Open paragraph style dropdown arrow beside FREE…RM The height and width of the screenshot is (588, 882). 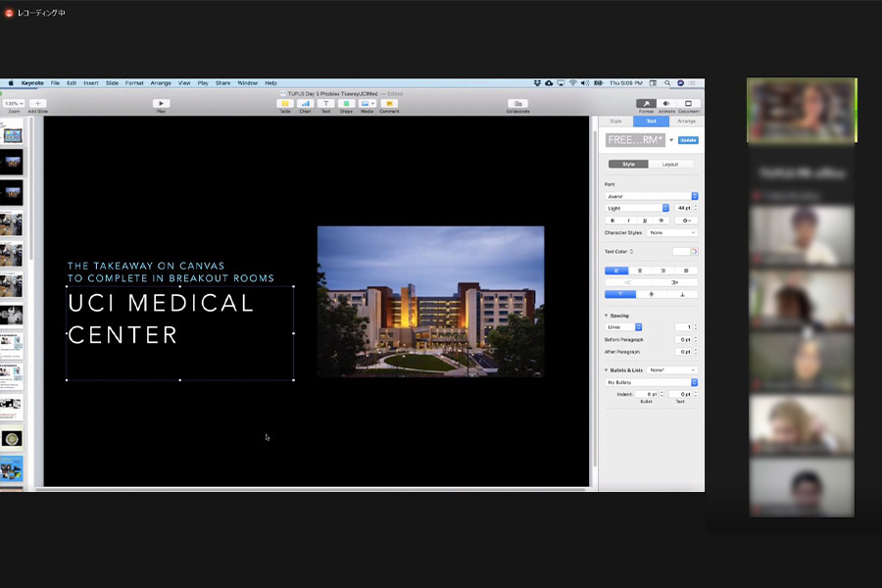pyautogui.click(x=671, y=140)
